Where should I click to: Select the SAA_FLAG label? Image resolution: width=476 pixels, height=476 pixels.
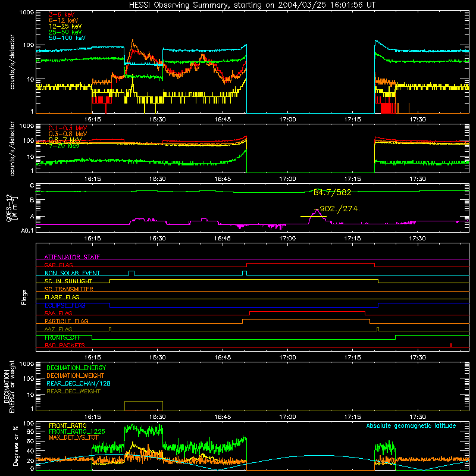[58, 313]
